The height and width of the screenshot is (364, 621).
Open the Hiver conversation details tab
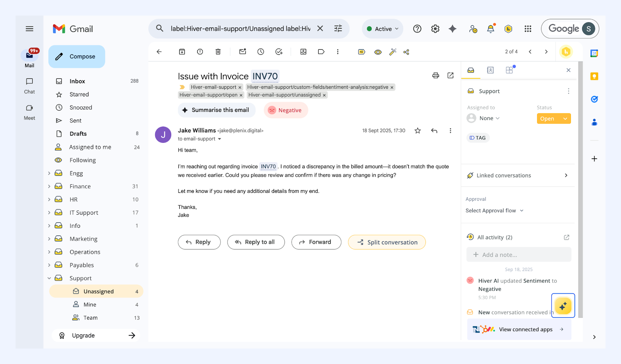coord(471,70)
